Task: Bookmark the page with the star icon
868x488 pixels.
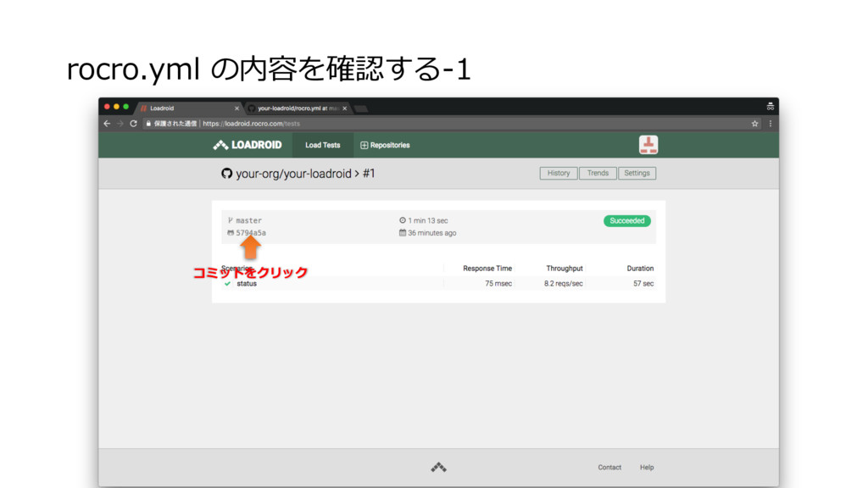Action: (754, 124)
